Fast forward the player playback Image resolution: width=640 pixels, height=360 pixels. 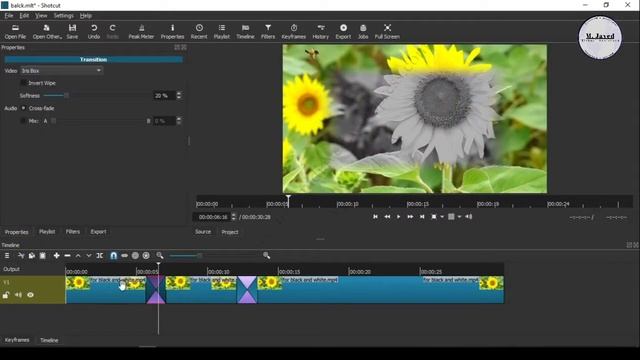click(410, 217)
